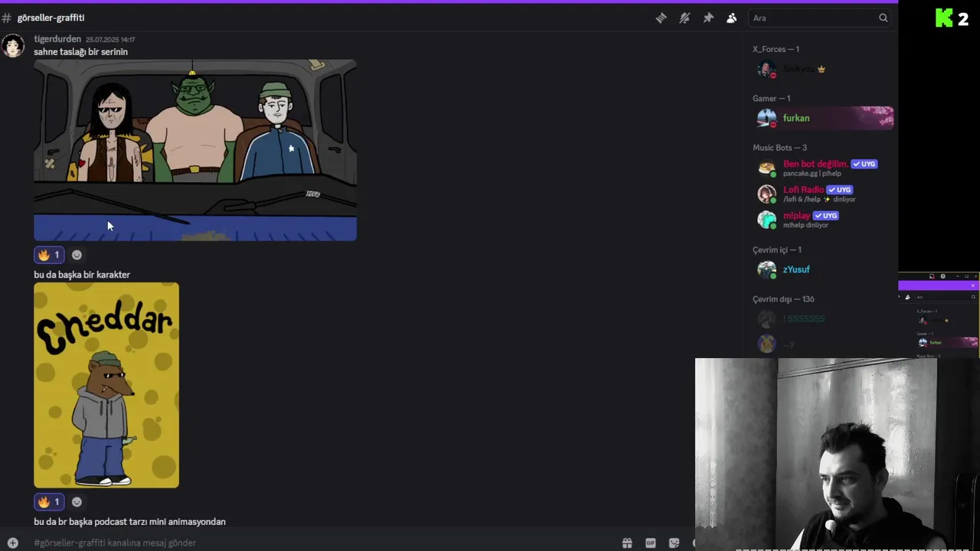Click the magnifier icon in search box
This screenshot has width=980, height=551.
tap(883, 18)
